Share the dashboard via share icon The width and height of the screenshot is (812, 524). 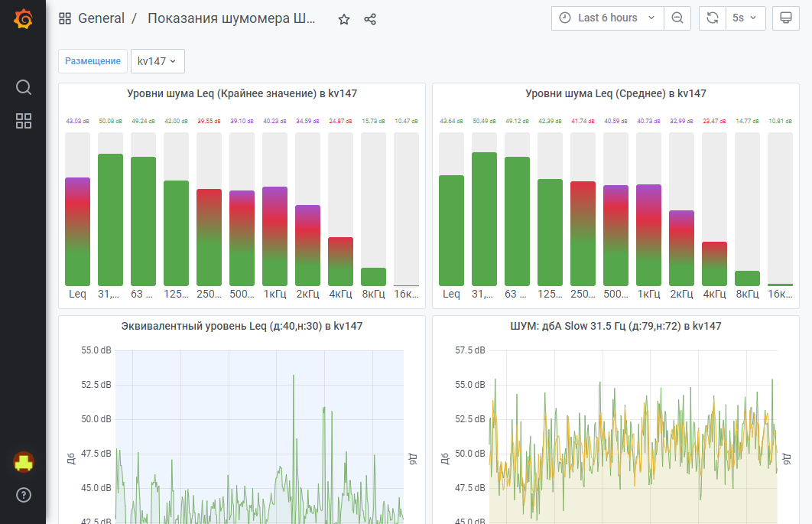pos(370,19)
